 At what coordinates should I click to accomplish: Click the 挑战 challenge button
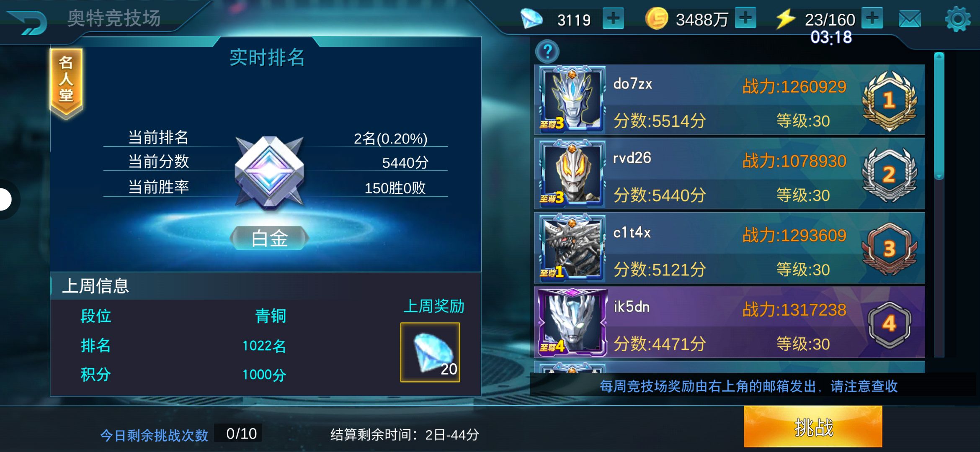[x=813, y=426]
